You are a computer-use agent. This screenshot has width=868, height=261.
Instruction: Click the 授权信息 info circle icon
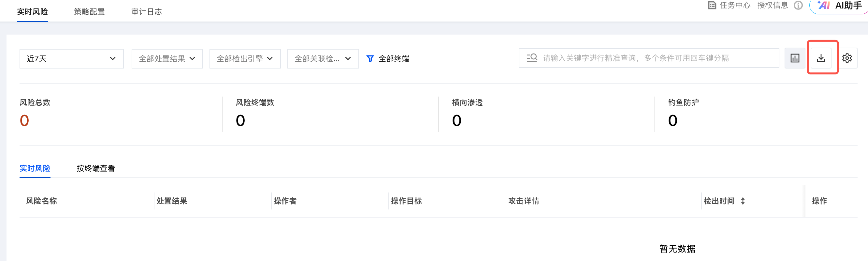tap(798, 6)
